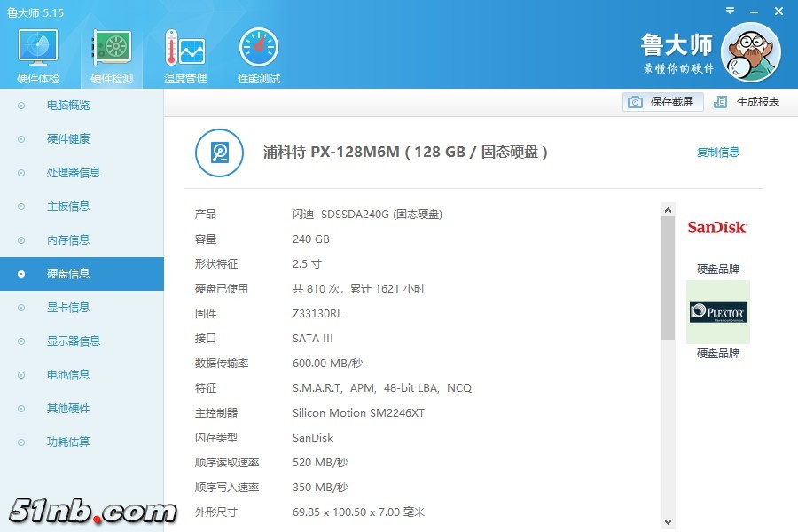Click the bullet icon next to 显卡信息

point(21,308)
